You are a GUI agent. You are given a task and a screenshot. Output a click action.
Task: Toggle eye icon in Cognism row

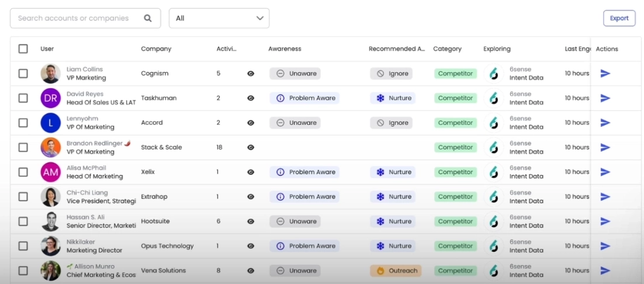coord(251,74)
